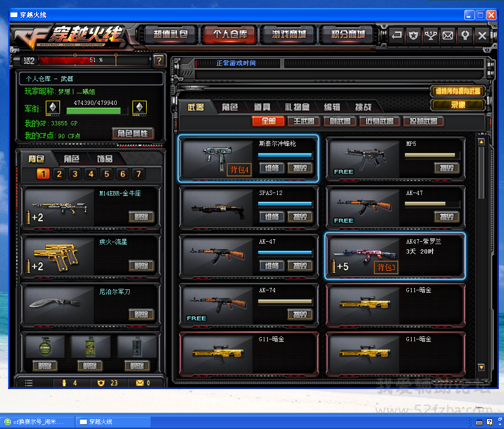The width and height of the screenshot is (504, 429).
Task: Select the M14EBR-金牛座 weapon in backpack
Action: (x=91, y=207)
